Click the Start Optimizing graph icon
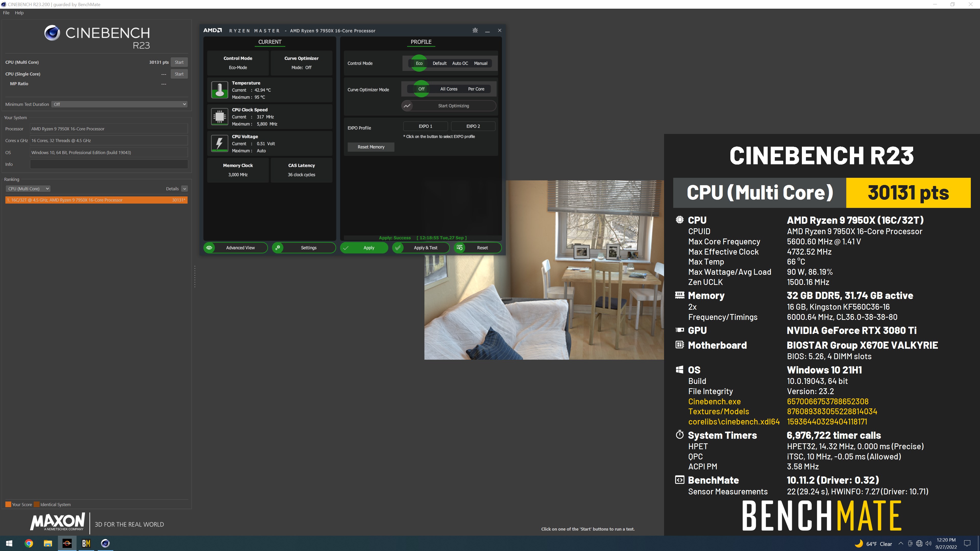The width and height of the screenshot is (980, 551). (x=407, y=106)
